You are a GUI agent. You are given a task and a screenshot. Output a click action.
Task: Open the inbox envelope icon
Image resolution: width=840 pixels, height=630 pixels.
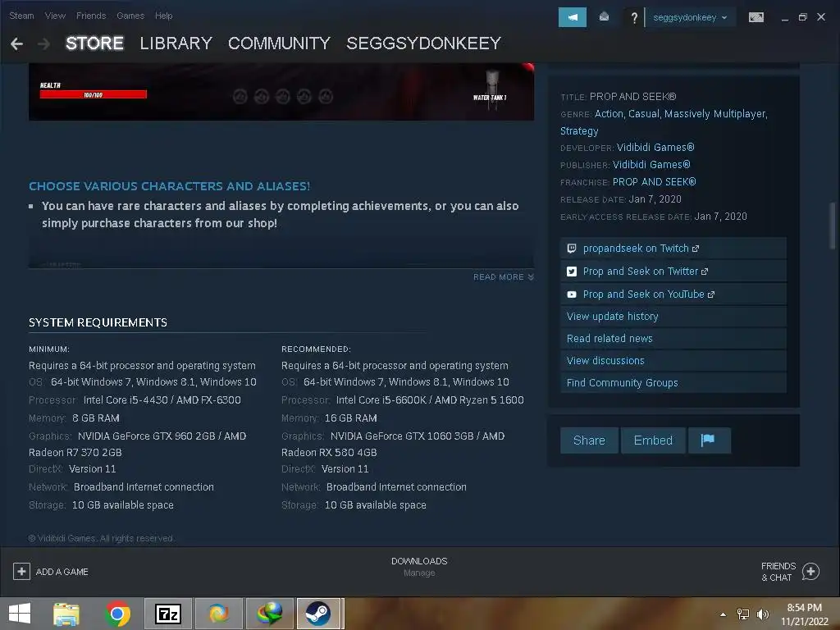[x=604, y=17]
